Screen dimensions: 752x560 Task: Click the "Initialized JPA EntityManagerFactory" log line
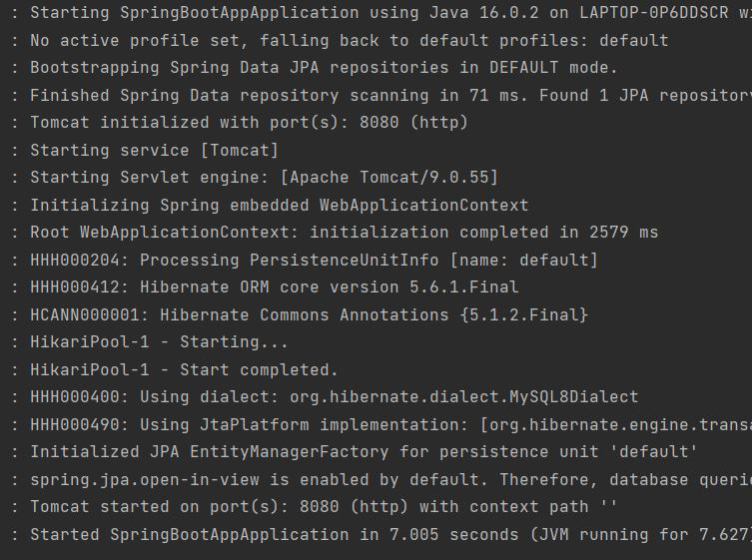pyautogui.click(x=364, y=452)
